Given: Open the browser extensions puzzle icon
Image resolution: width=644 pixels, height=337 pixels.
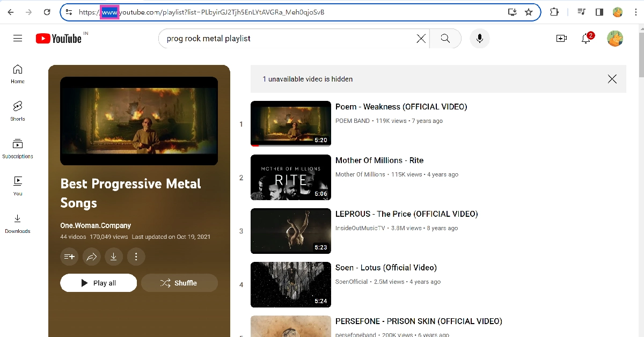Looking at the screenshot, I should coord(554,12).
